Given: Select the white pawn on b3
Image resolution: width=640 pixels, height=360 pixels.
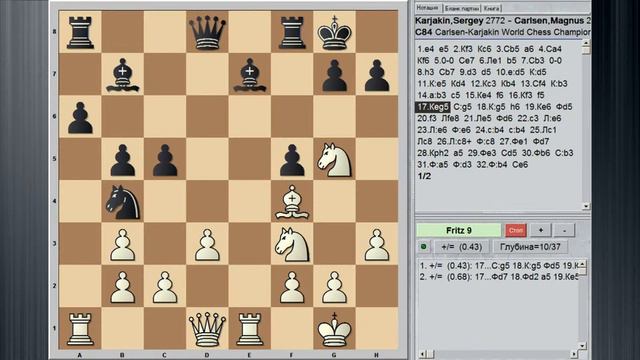Looking at the screenshot, I should pos(122,244).
